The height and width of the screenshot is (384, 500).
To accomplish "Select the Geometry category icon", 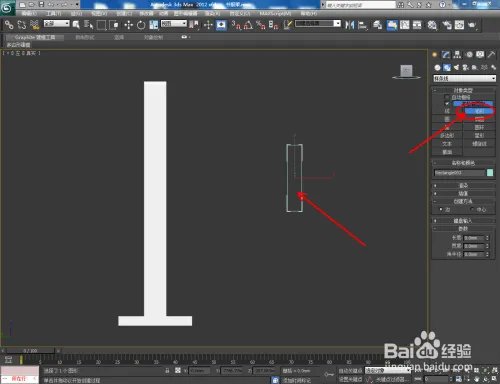I will click(437, 68).
